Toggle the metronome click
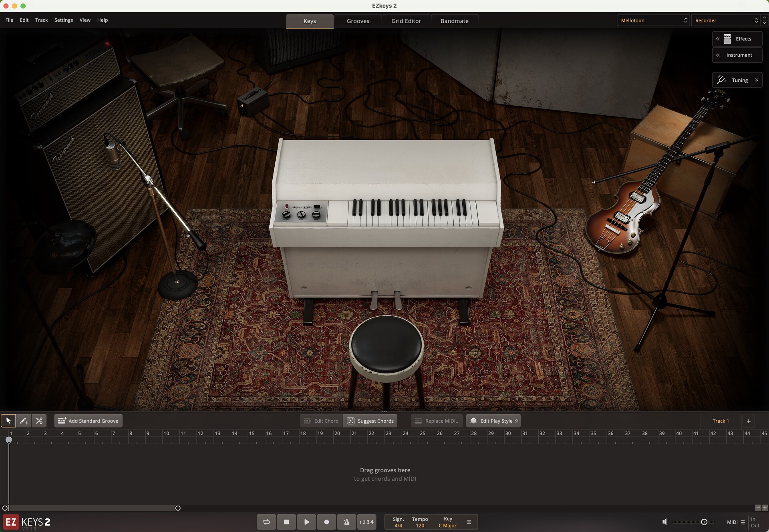The image size is (769, 532). tap(346, 522)
